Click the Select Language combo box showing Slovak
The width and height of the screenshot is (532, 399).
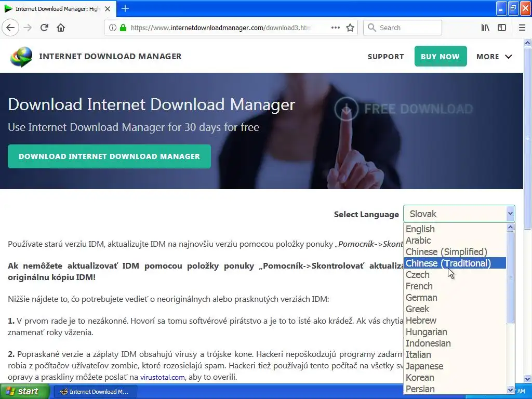459,214
